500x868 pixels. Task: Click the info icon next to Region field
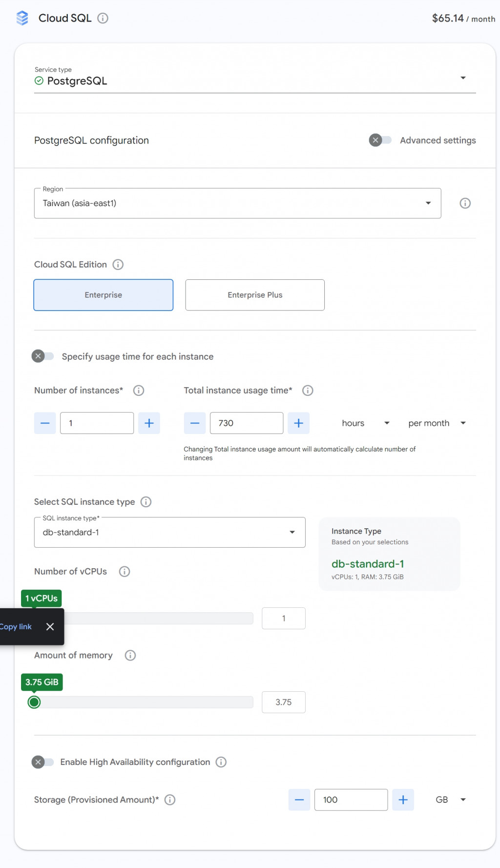click(465, 203)
